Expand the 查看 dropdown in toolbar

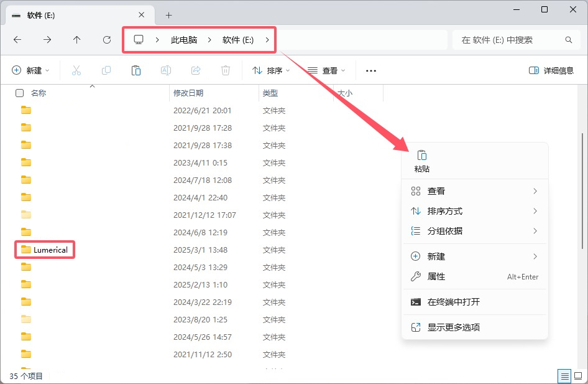click(x=326, y=71)
